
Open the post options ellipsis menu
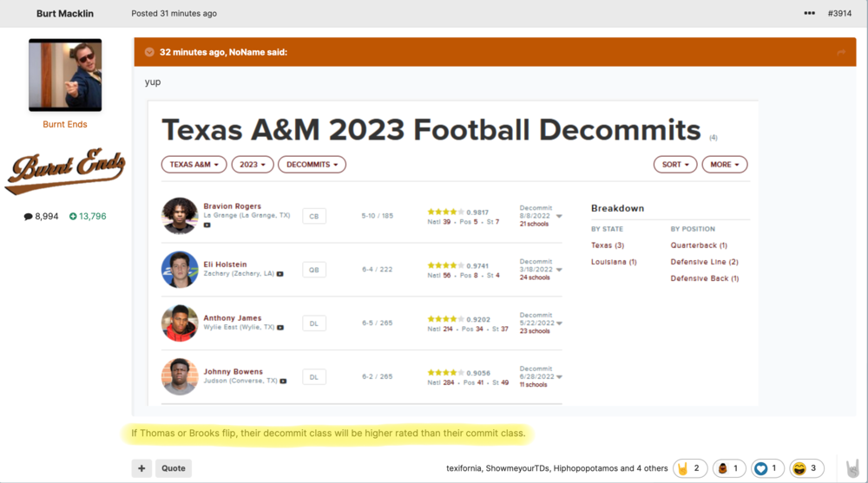coord(809,14)
